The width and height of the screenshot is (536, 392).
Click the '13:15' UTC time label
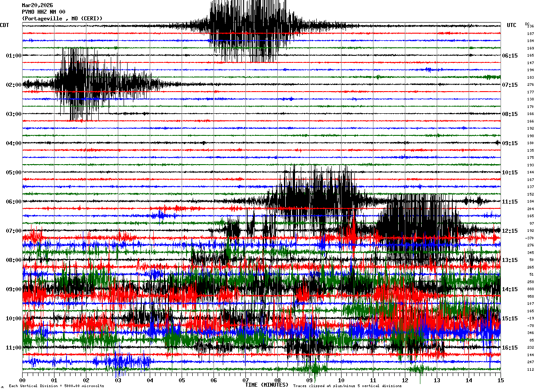click(x=510, y=260)
